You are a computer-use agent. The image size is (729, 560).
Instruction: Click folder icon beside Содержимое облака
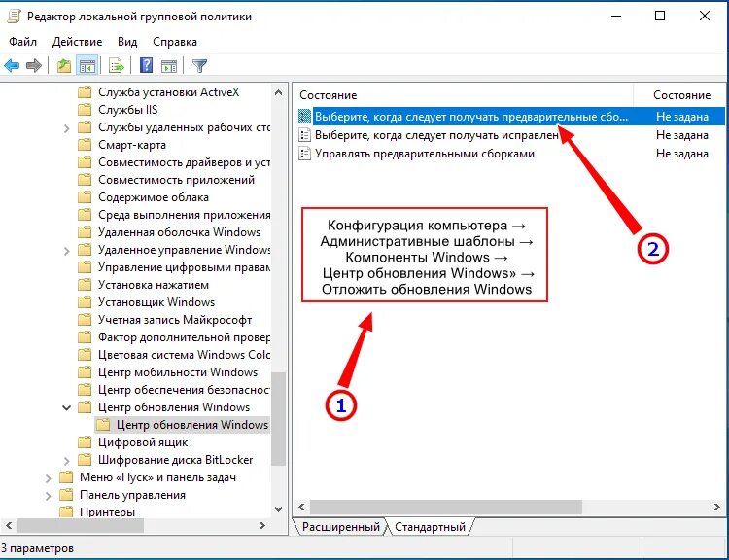pos(85,197)
